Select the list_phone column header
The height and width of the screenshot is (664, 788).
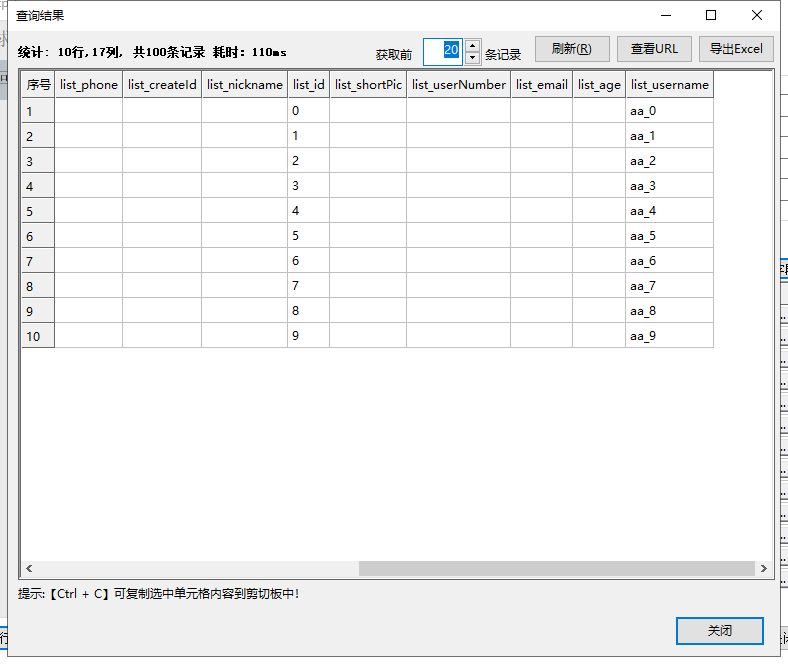(89, 85)
